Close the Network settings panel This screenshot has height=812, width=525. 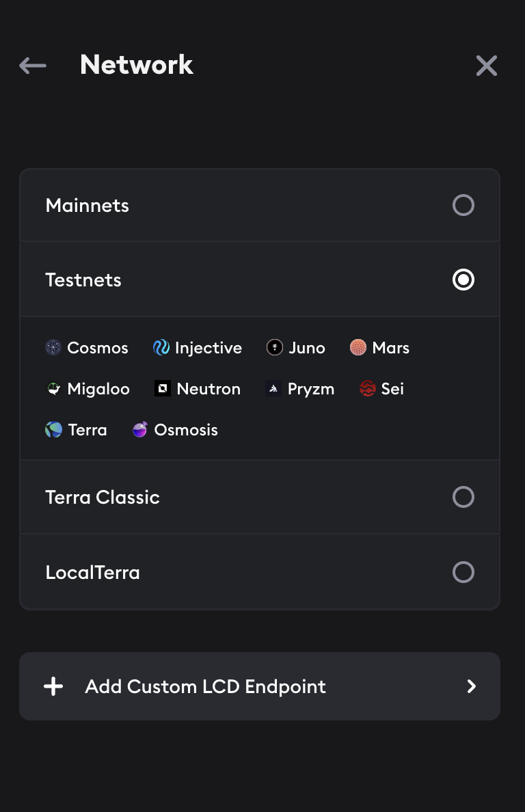click(x=487, y=66)
